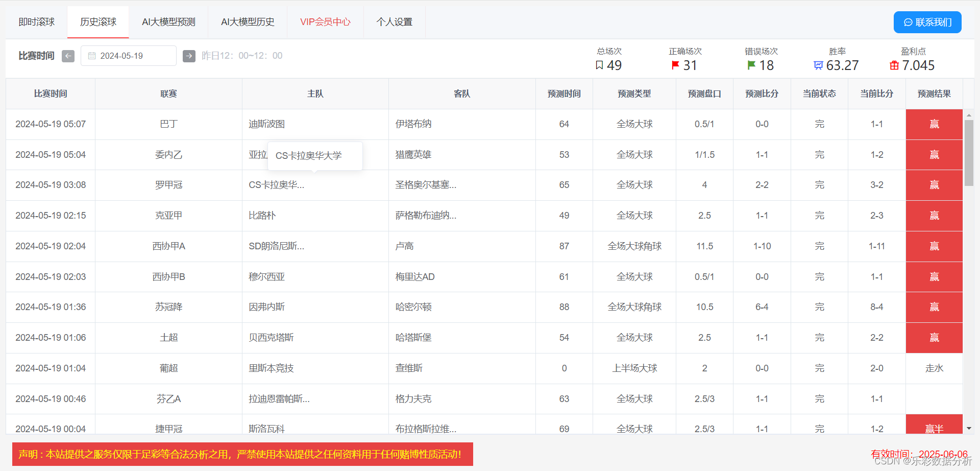Click the win-rate icon next to 胜率 63.27
The height and width of the screenshot is (471, 980).
pyautogui.click(x=818, y=65)
